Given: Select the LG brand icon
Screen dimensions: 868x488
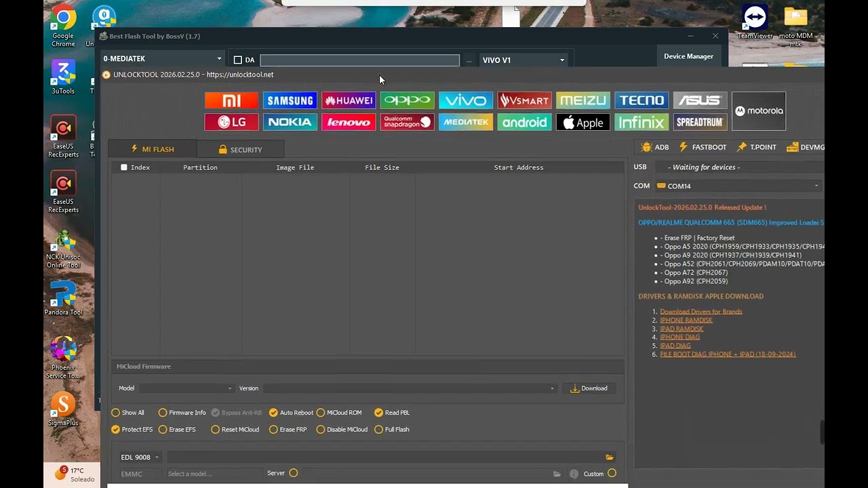Looking at the screenshot, I should (x=231, y=122).
